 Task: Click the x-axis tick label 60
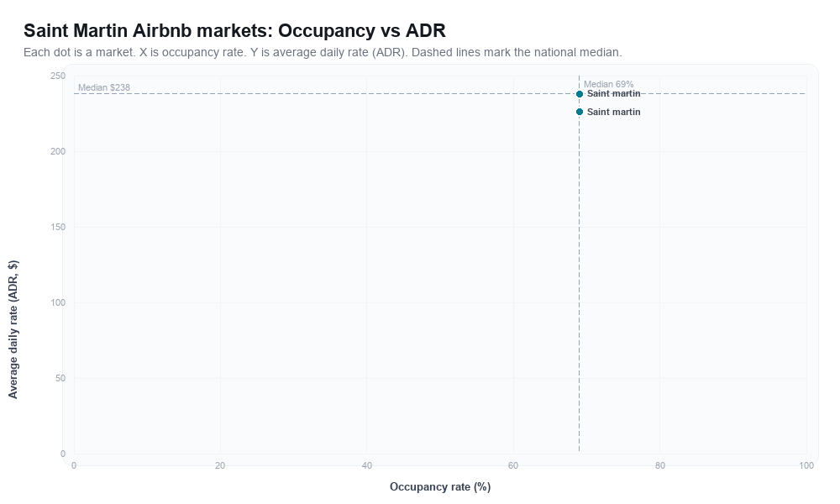tap(513, 466)
